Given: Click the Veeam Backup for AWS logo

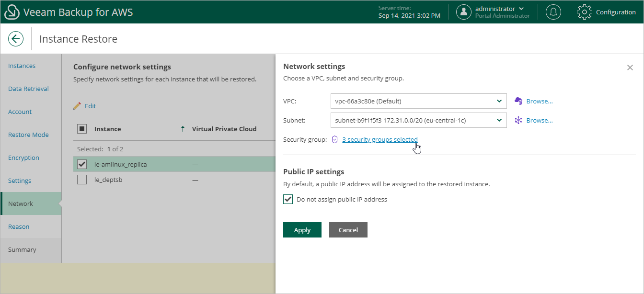Looking at the screenshot, I should tap(11, 11).
